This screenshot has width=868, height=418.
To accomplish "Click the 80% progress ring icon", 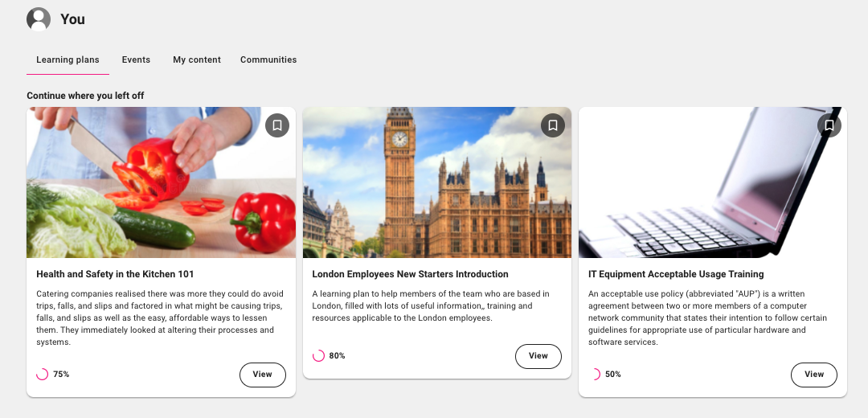I will pyautogui.click(x=318, y=356).
